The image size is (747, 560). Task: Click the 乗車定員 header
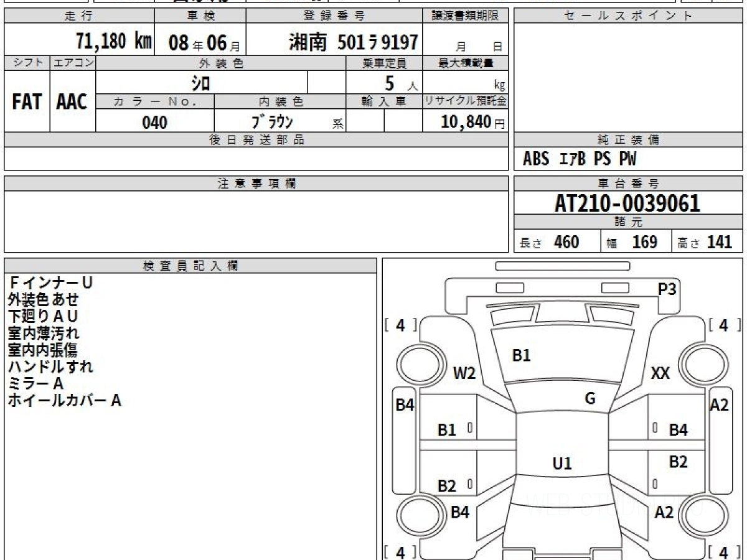point(384,63)
